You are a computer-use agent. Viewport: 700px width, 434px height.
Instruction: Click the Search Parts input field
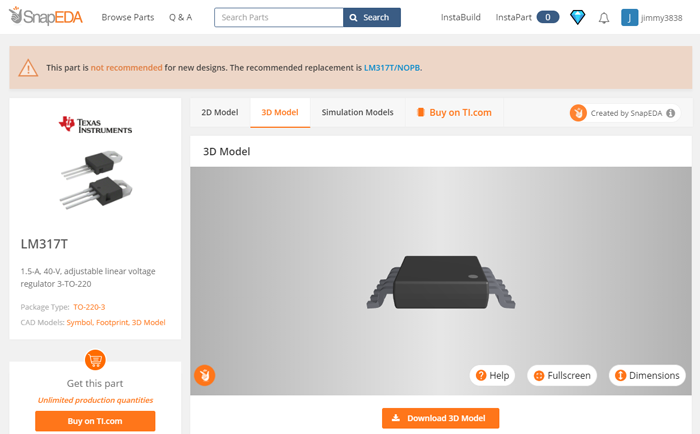(x=278, y=17)
